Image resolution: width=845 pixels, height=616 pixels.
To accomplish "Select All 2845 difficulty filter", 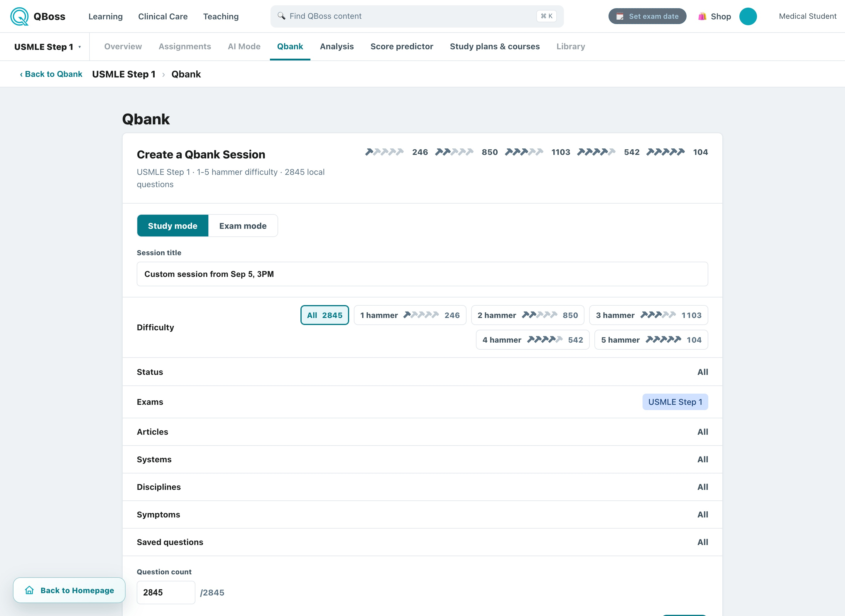I will point(325,315).
